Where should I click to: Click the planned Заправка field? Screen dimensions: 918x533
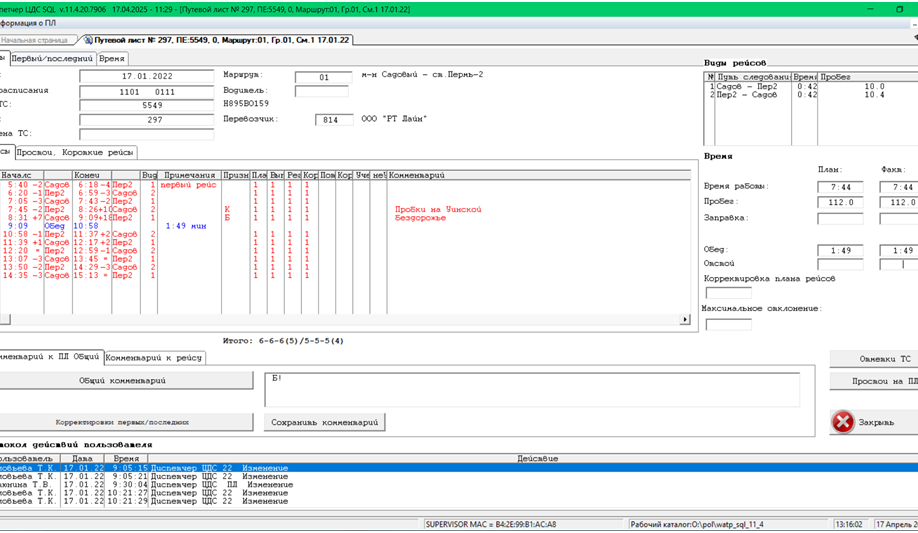(x=840, y=219)
